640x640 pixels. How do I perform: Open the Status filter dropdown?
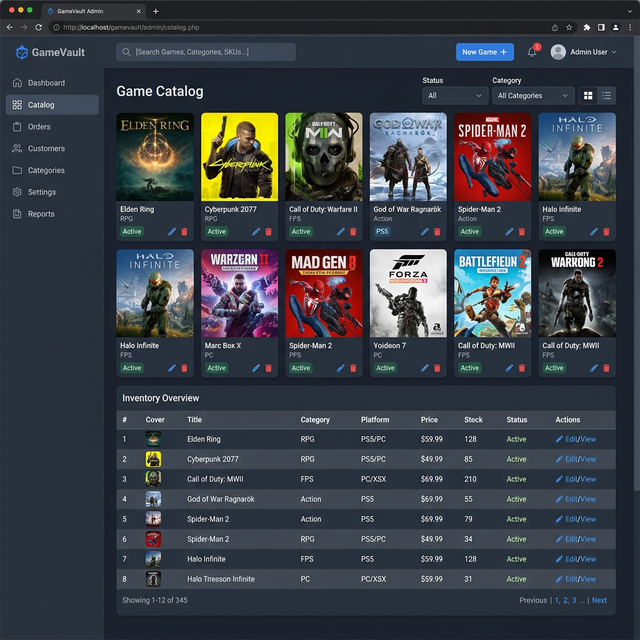(x=454, y=96)
